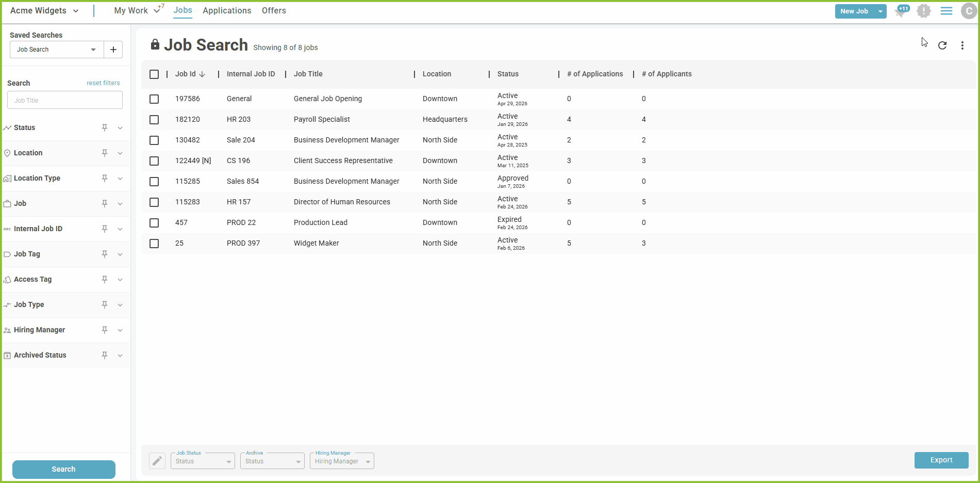Open the three-dot more options menu
This screenshot has width=980, height=483.
[x=962, y=45]
